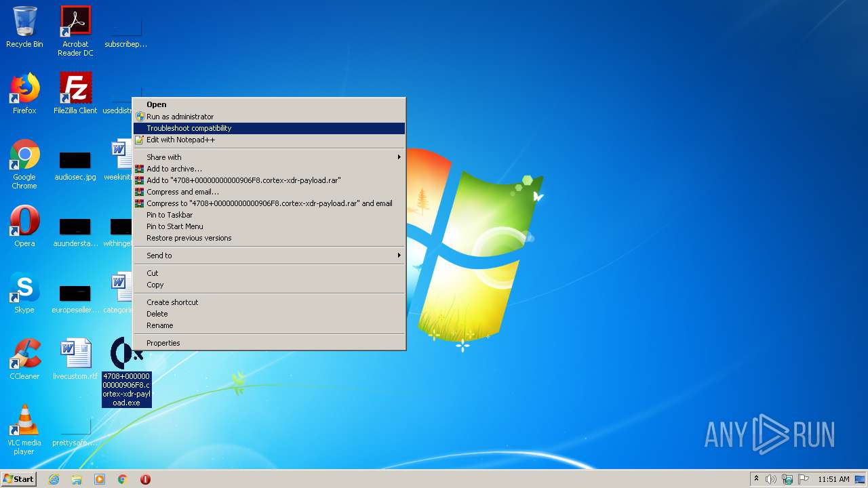Open Properties from context menu

pos(269,343)
